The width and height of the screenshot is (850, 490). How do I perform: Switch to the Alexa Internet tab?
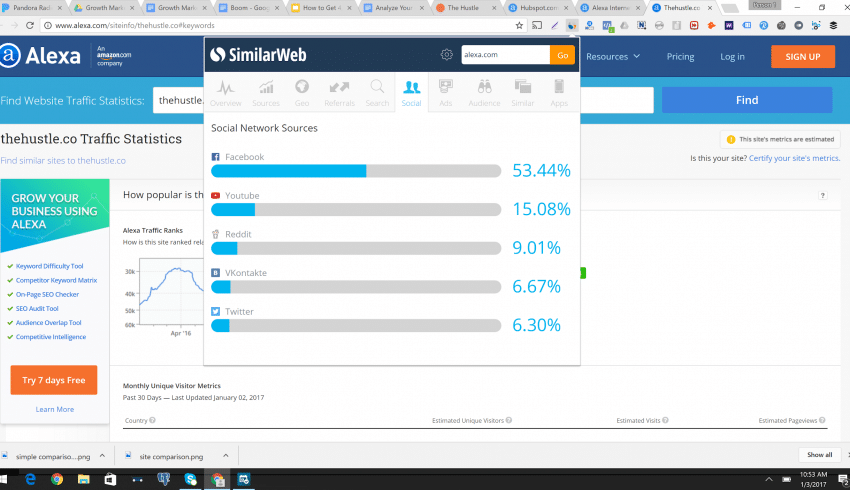[x=611, y=8]
